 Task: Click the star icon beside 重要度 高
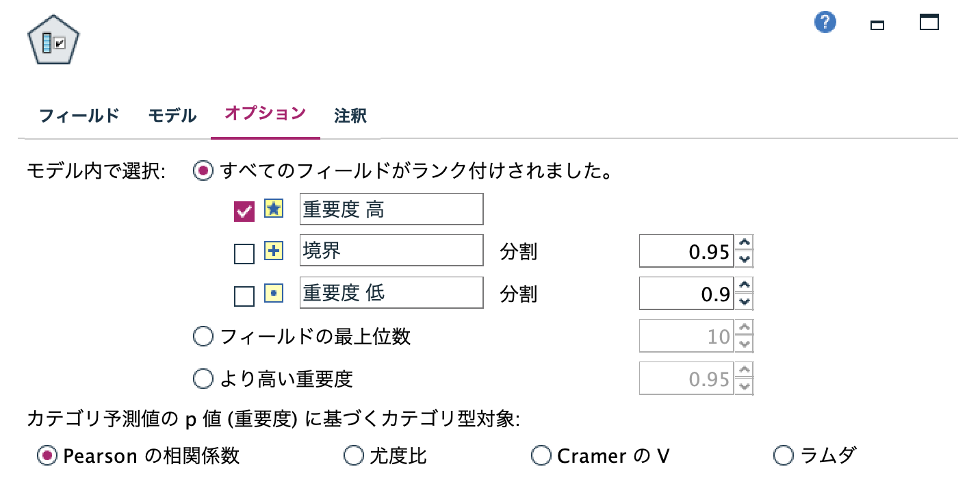click(273, 209)
